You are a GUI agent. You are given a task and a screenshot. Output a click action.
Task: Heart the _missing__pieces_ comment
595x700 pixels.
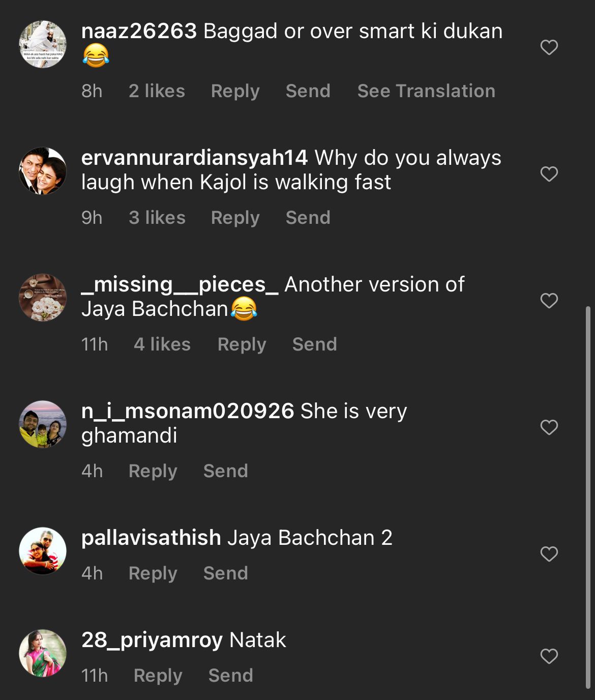[549, 301]
